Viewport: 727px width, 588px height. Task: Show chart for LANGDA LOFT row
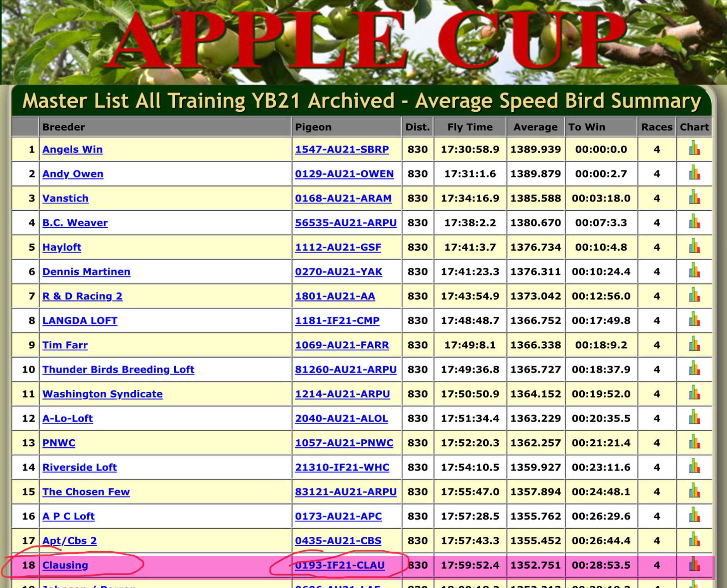[694, 320]
